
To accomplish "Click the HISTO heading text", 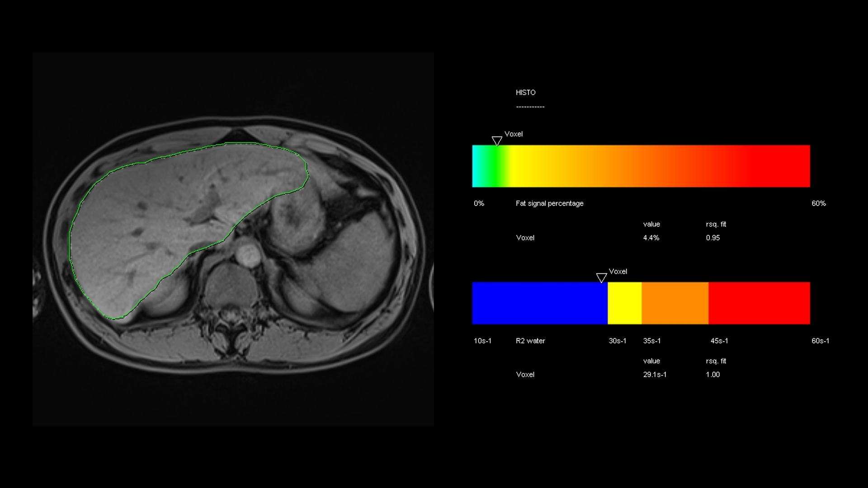I will 525,93.
